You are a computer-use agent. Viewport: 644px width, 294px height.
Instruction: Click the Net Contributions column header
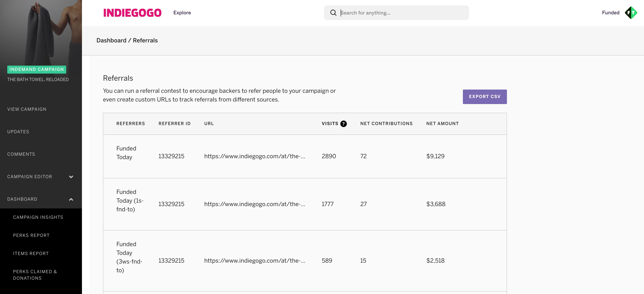[386, 124]
